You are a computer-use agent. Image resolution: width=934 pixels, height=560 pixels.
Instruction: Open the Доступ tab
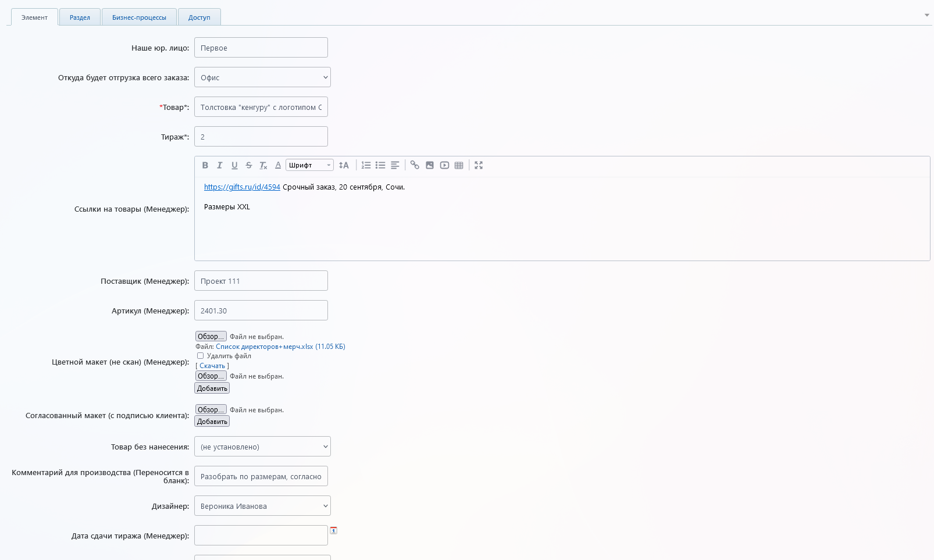point(199,17)
